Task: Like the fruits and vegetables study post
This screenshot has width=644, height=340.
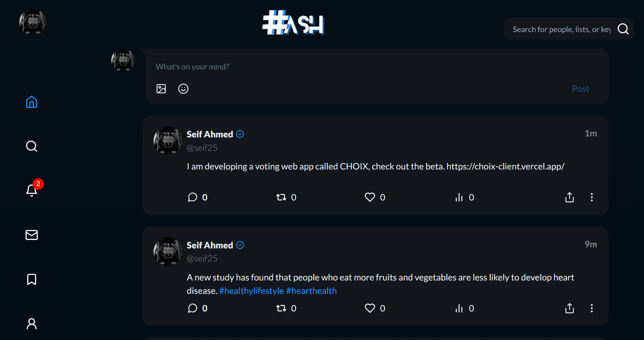Action: [x=370, y=308]
